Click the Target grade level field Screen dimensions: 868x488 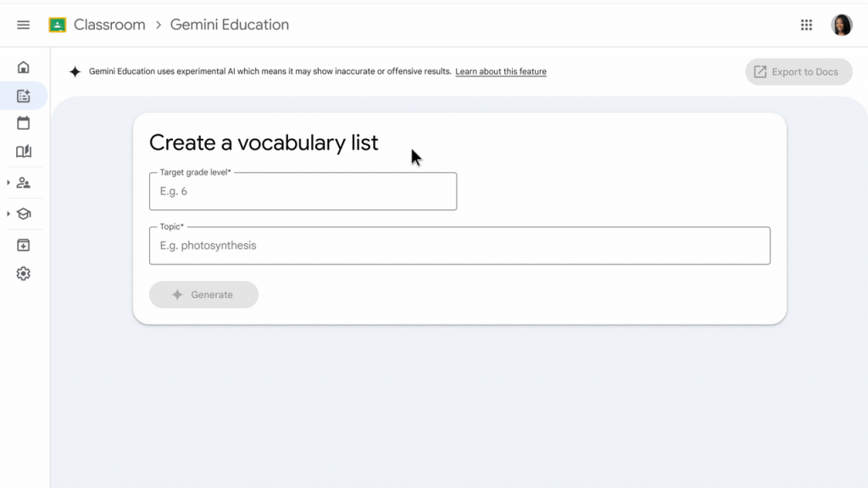(303, 191)
